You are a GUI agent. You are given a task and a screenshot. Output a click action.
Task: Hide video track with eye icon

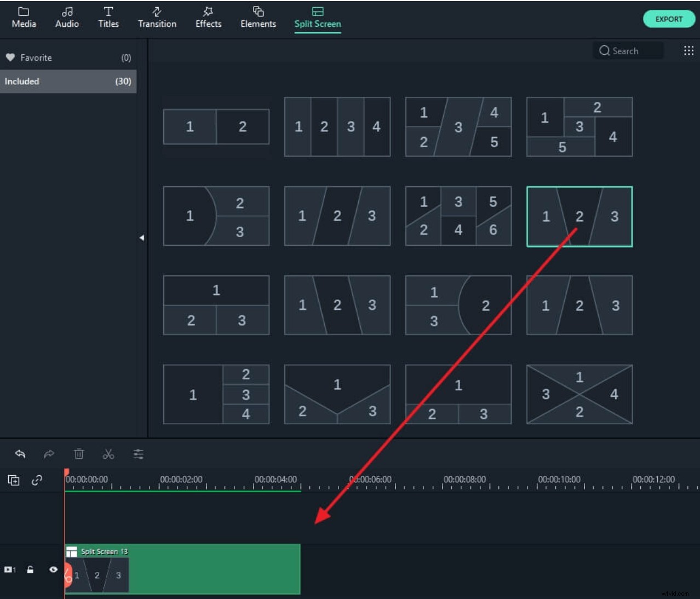point(53,569)
